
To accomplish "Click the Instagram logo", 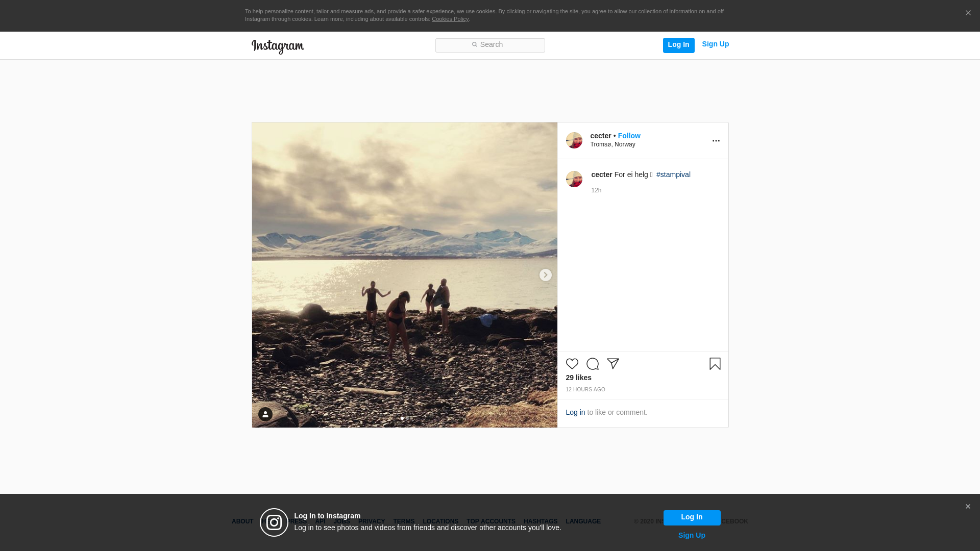I will [x=278, y=47].
